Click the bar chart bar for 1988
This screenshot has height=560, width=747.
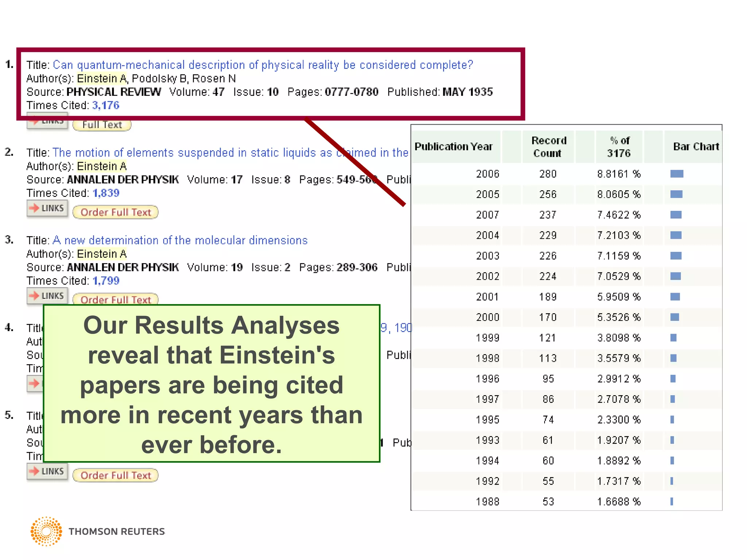click(x=672, y=502)
